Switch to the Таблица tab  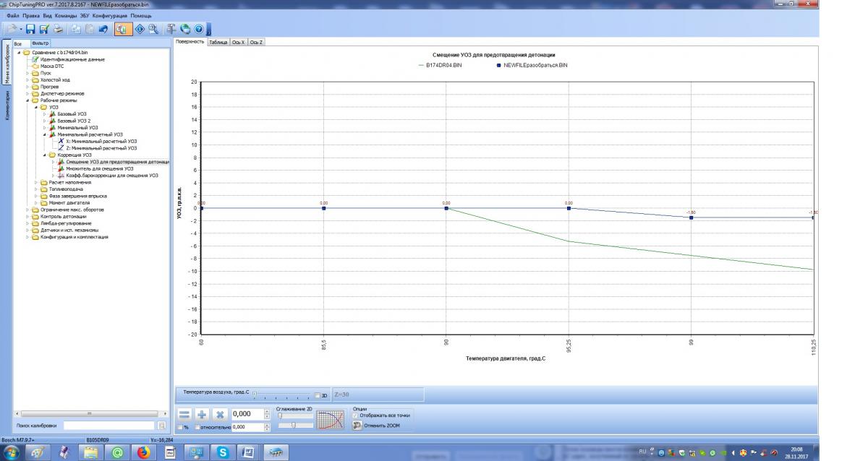218,42
